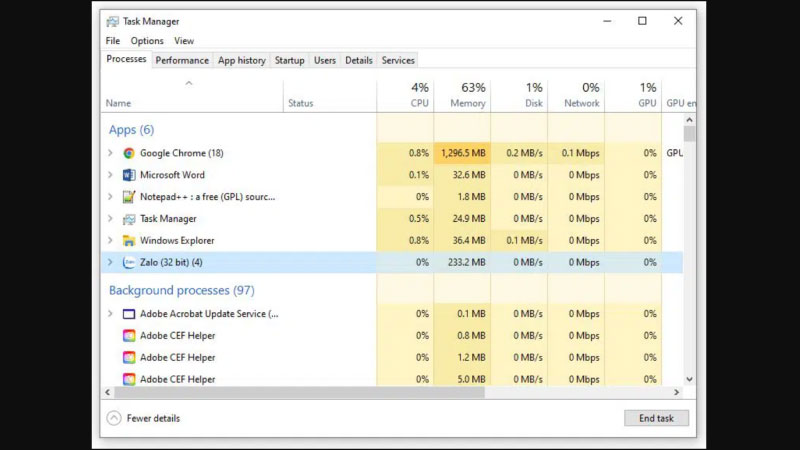The height and width of the screenshot is (450, 800).
Task: Click the Task Manager title bar icon
Action: pos(112,21)
